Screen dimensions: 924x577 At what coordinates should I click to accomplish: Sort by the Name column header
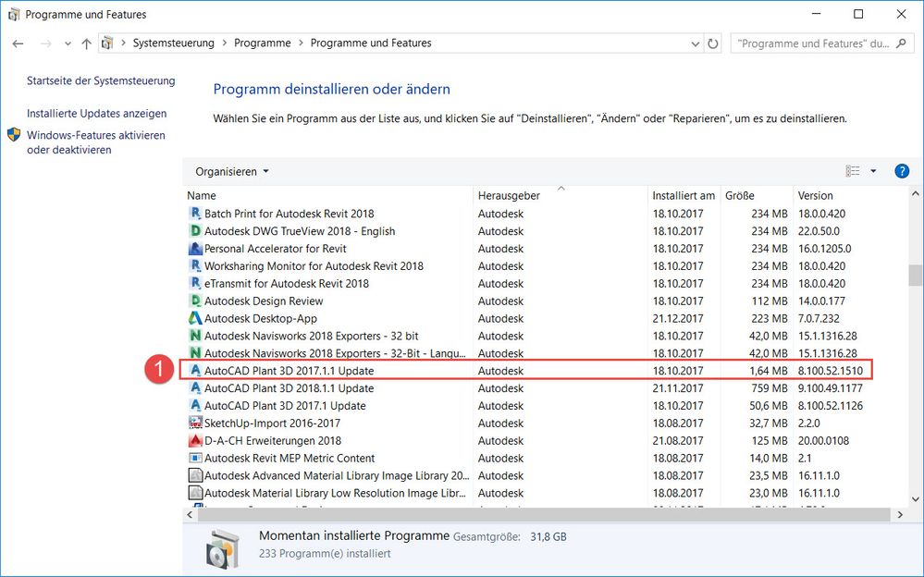pos(202,196)
